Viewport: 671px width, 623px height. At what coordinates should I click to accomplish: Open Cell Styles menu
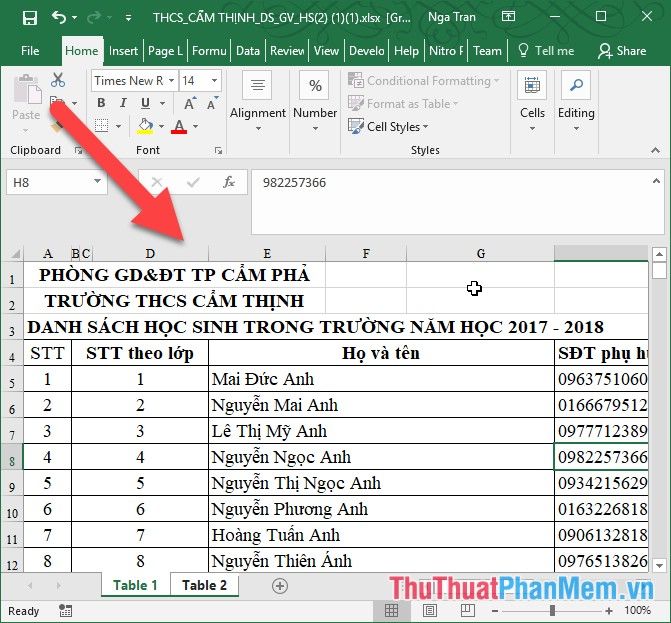point(388,127)
